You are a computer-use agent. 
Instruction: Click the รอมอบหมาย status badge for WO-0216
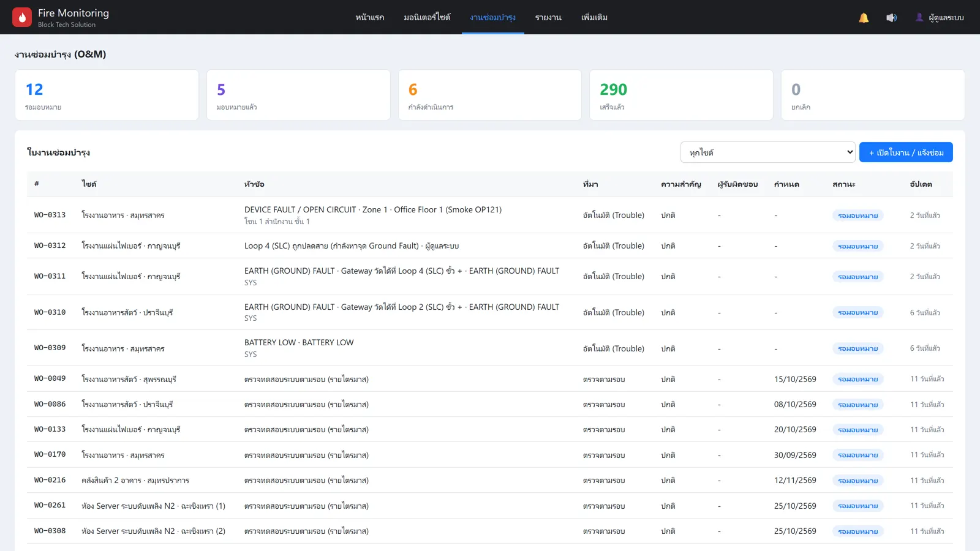858,481
